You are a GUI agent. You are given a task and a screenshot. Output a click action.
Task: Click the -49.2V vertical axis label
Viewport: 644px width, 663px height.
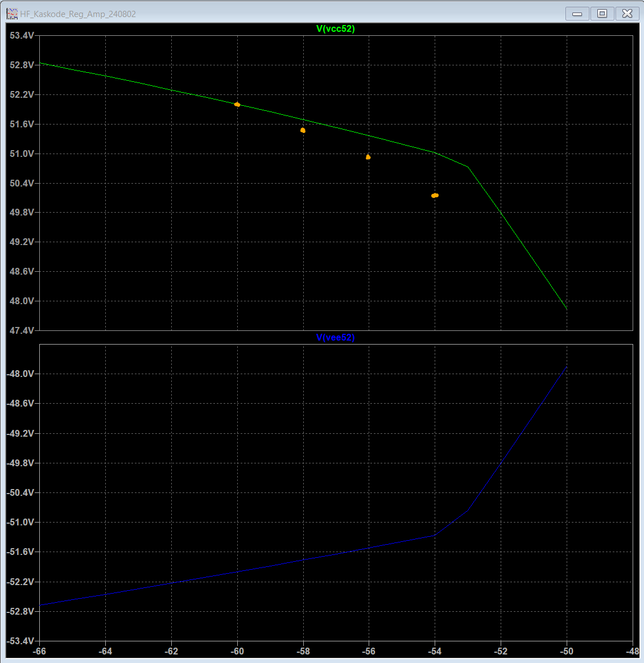point(20,433)
